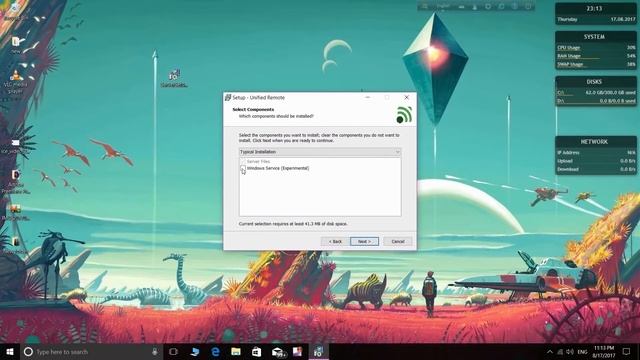The image size is (640, 360).
Task: Open Task View from the taskbar
Action: click(173, 351)
